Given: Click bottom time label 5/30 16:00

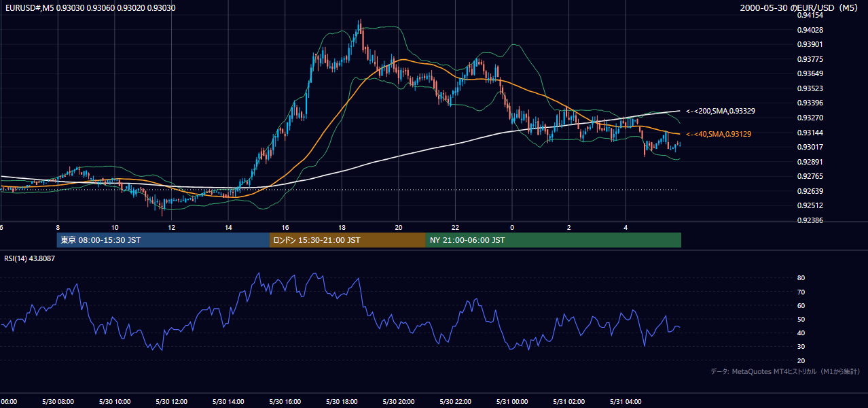Looking at the screenshot, I should (x=285, y=401).
